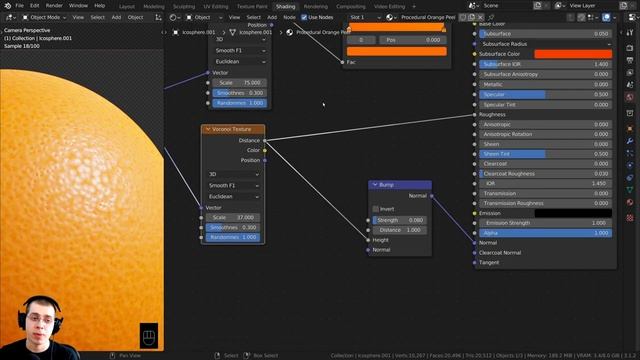This screenshot has height=360, width=640.
Task: Toggle the node editor overlay button
Action: pos(606,18)
